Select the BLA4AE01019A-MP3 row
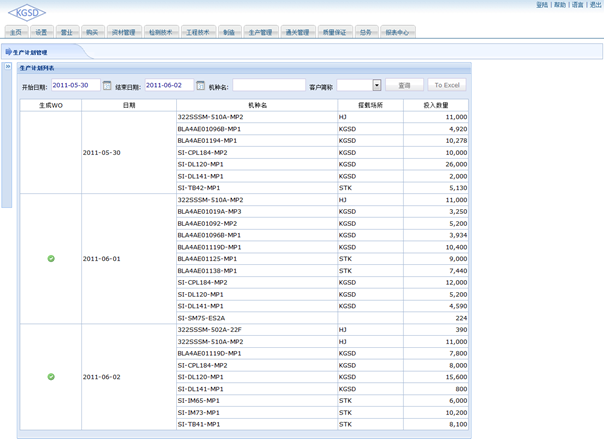The width and height of the screenshot is (604, 439). click(x=322, y=211)
